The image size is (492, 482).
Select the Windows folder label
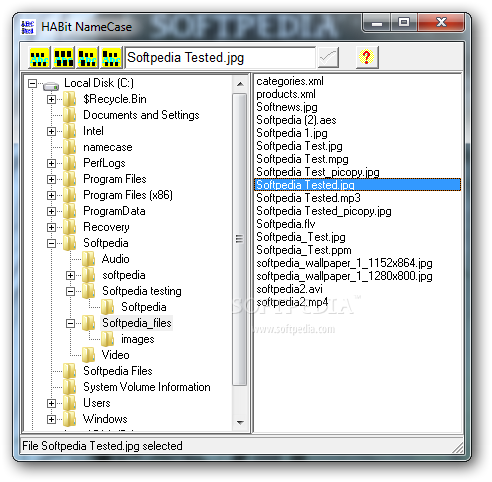(x=105, y=419)
